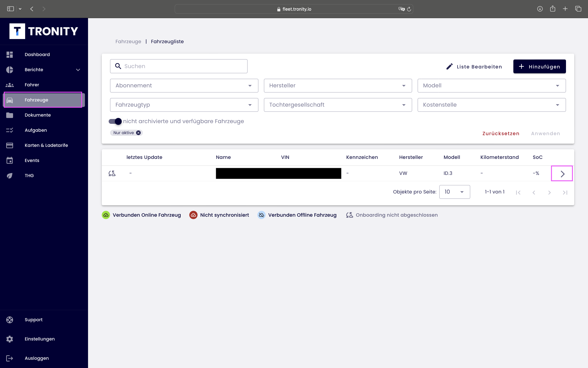Click the Events calendar icon
The height and width of the screenshot is (368, 588).
click(x=9, y=160)
